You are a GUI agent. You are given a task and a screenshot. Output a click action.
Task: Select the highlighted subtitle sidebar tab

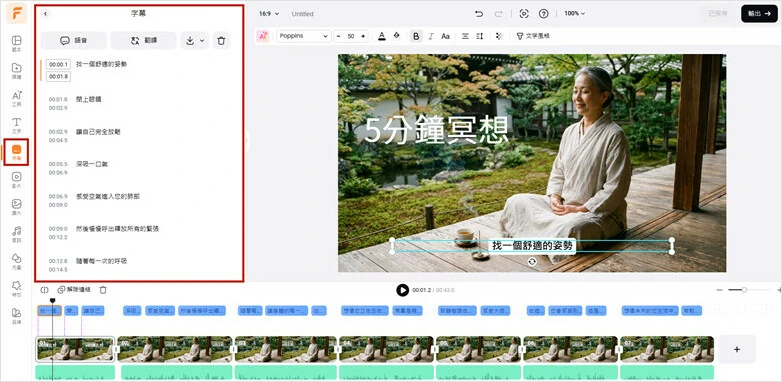coord(16,153)
